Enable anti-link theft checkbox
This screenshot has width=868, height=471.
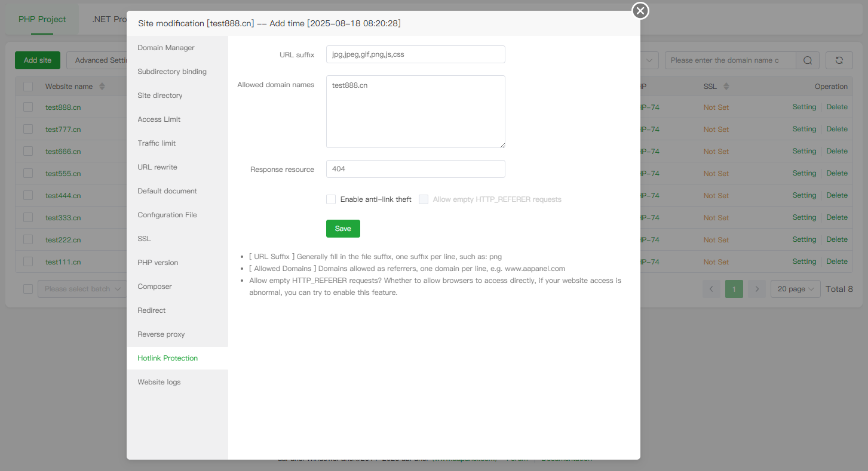[331, 199]
